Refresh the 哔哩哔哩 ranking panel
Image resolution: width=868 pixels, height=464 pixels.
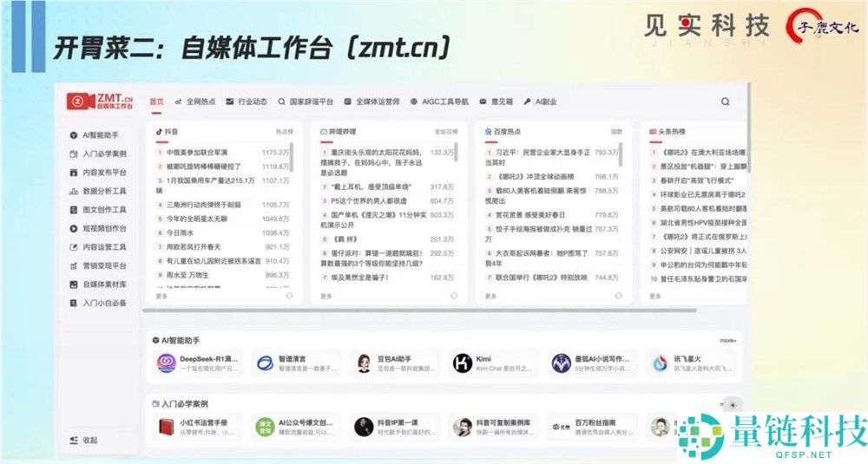[453, 296]
